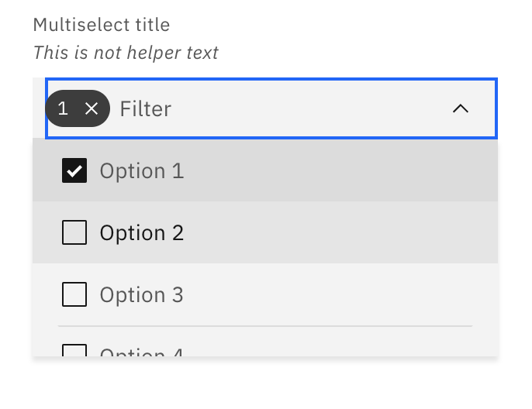Tick the Option 3 checkbox
The width and height of the screenshot is (532, 409).
click(x=74, y=294)
